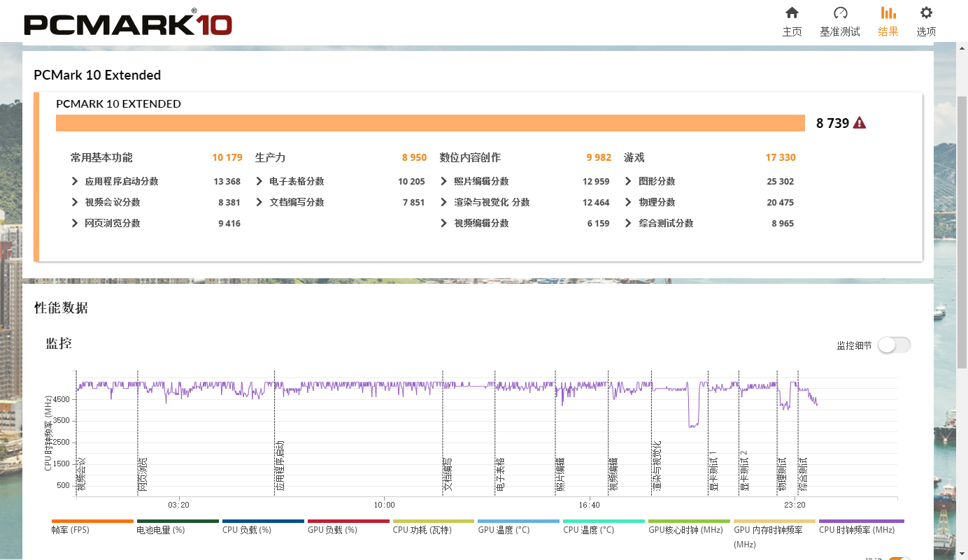This screenshot has width=968, height=560.
Task: Click the 常用基本功能 score 10 179
Action: coord(227,157)
